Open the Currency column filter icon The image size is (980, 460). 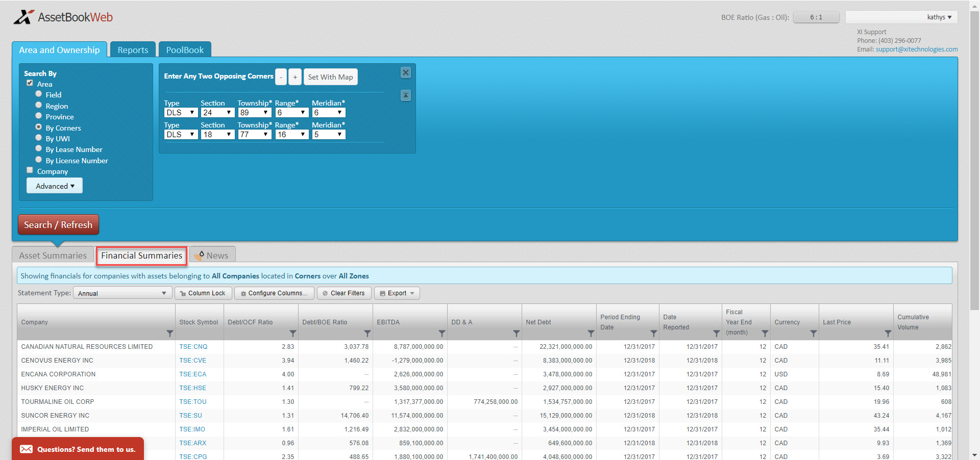814,334
